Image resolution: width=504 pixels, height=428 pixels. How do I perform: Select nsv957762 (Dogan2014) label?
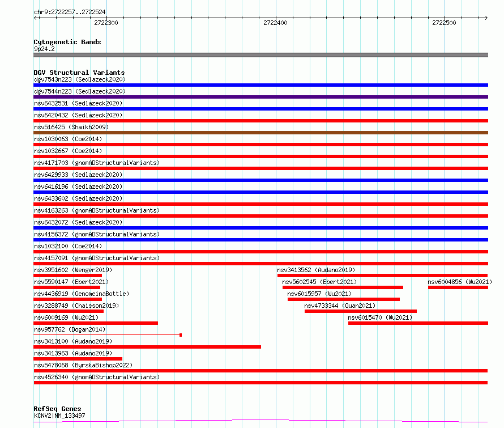click(70, 329)
